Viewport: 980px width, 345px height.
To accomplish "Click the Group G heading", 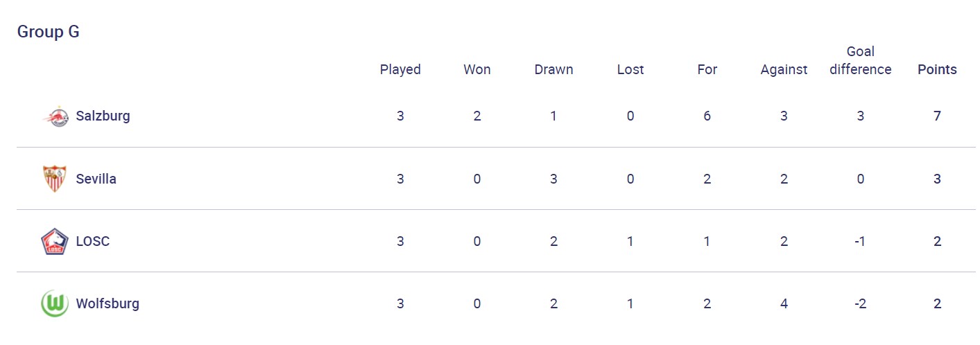I will click(x=48, y=32).
